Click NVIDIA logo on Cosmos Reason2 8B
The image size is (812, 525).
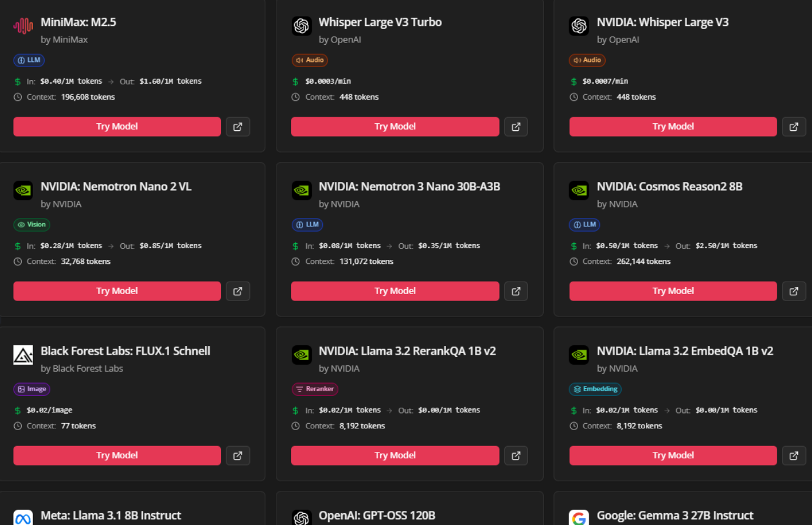click(x=579, y=190)
